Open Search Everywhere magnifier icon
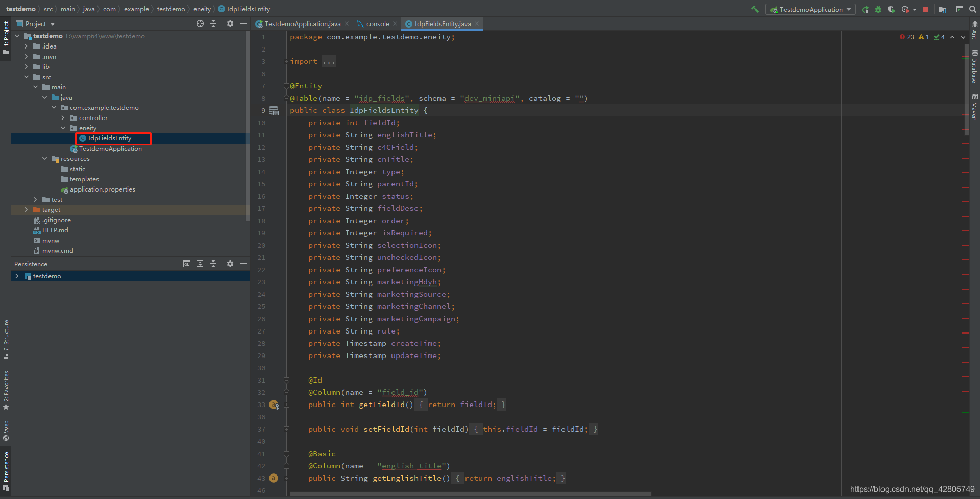Image resolution: width=980 pixels, height=499 pixels. (972, 9)
